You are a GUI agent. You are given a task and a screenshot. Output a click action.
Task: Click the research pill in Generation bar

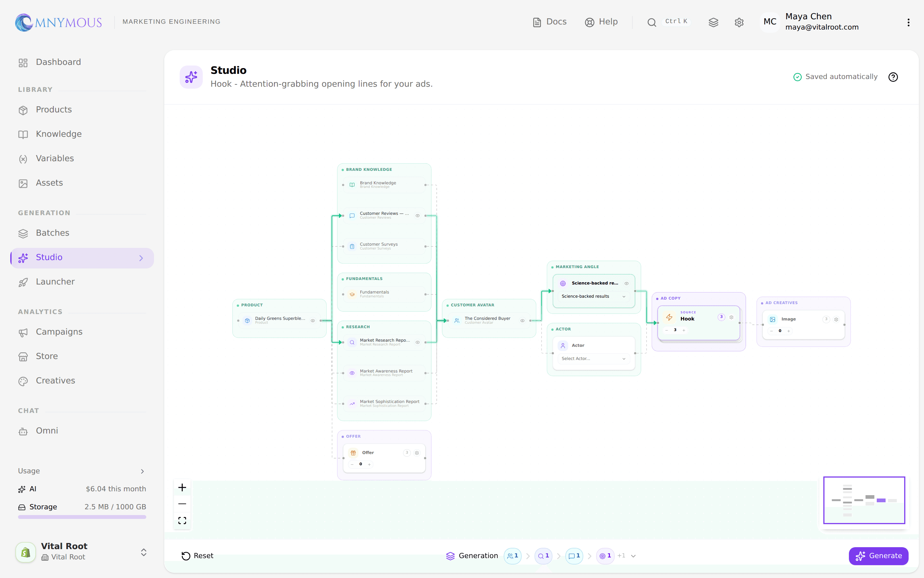click(x=543, y=556)
